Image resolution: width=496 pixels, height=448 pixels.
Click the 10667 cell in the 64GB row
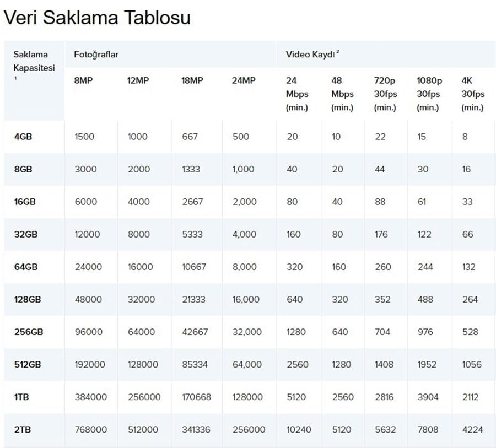coord(193,267)
